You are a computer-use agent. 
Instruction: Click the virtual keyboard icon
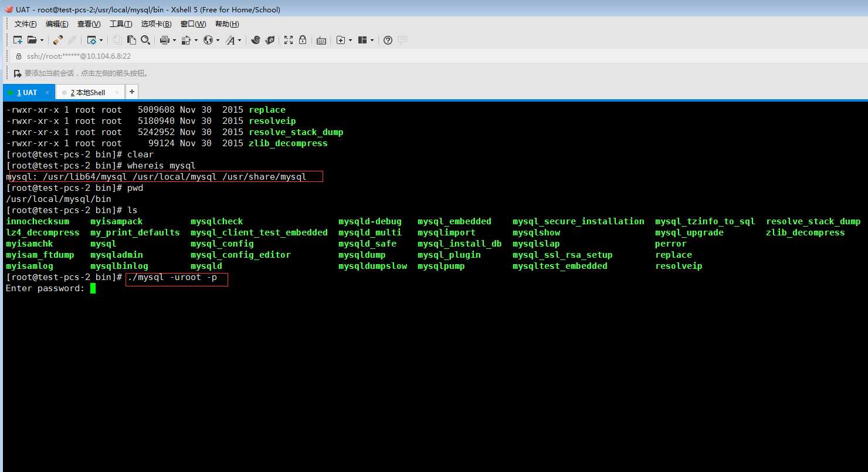point(321,41)
